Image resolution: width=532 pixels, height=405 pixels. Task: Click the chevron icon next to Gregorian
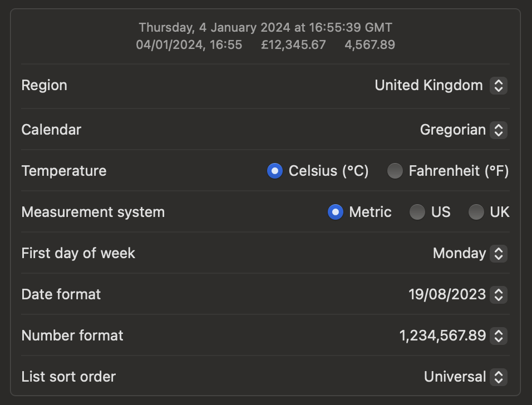tap(499, 130)
